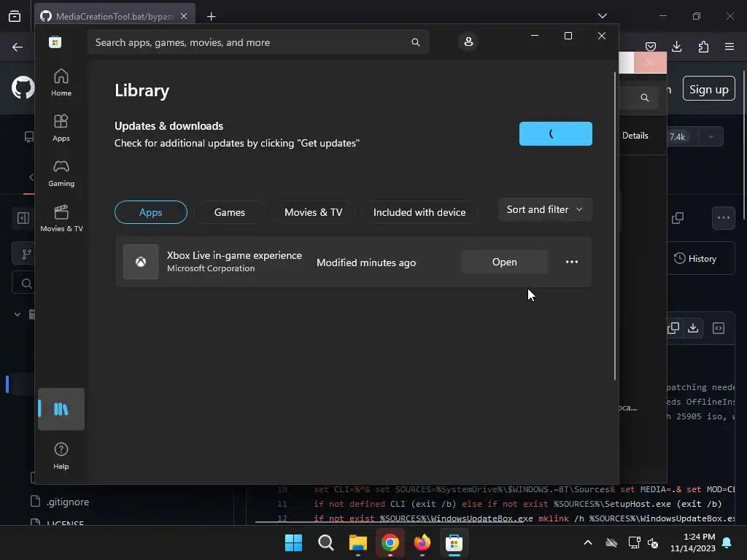
Task: Open Apps section in Store sidebar
Action: tap(61, 128)
